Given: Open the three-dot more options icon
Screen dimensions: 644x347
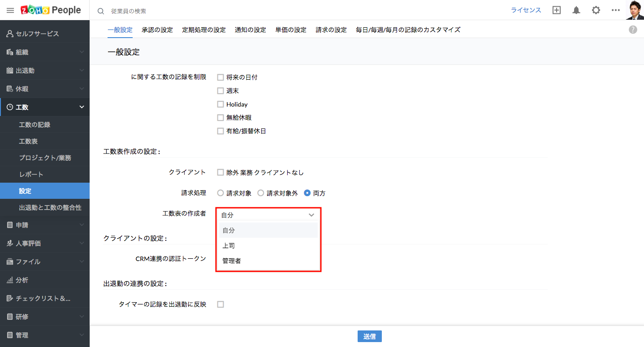Looking at the screenshot, I should tap(615, 10).
